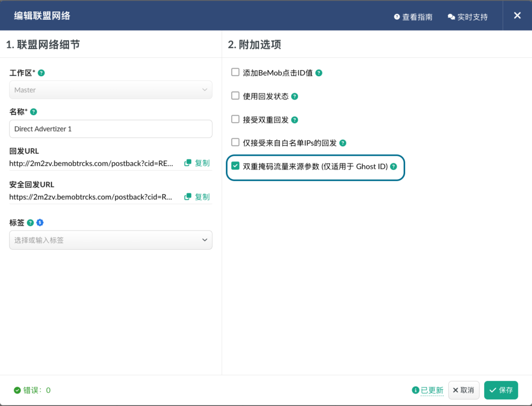
Task: Click help icon for 接受双重回发
Action: click(x=295, y=120)
